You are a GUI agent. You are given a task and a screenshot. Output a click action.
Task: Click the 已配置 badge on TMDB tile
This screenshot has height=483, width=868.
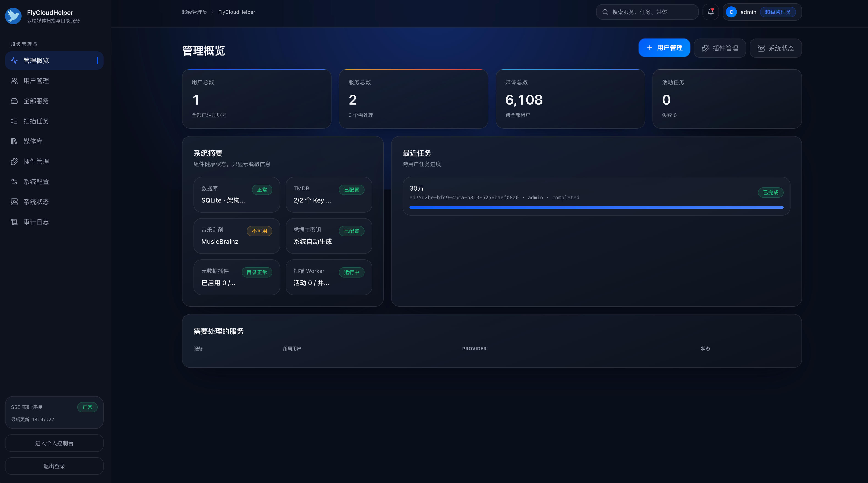pyautogui.click(x=351, y=190)
